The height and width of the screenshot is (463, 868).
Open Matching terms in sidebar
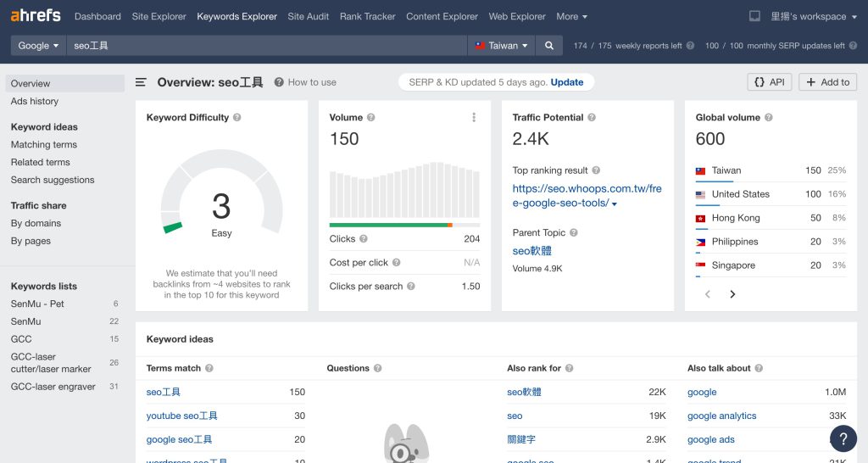point(44,145)
